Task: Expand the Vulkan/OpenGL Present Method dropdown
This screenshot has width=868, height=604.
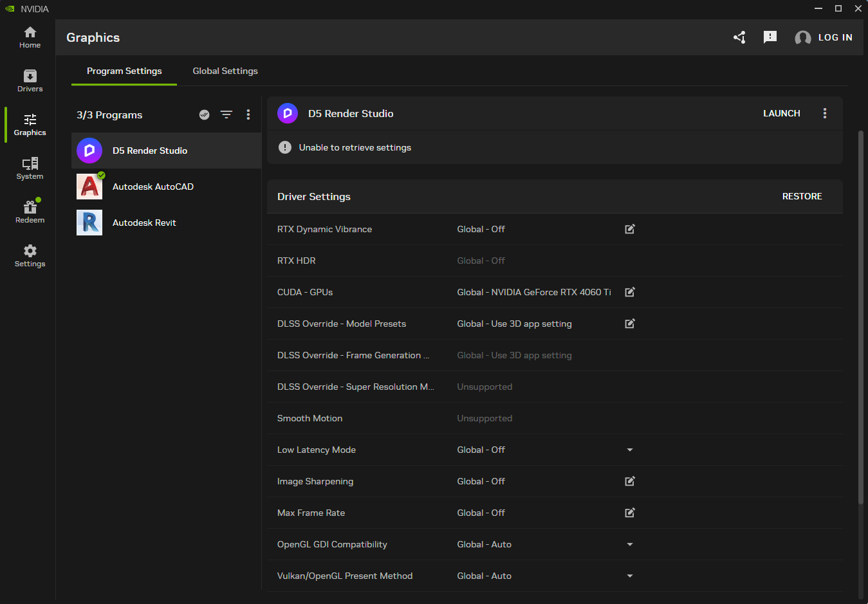Action: (x=630, y=576)
